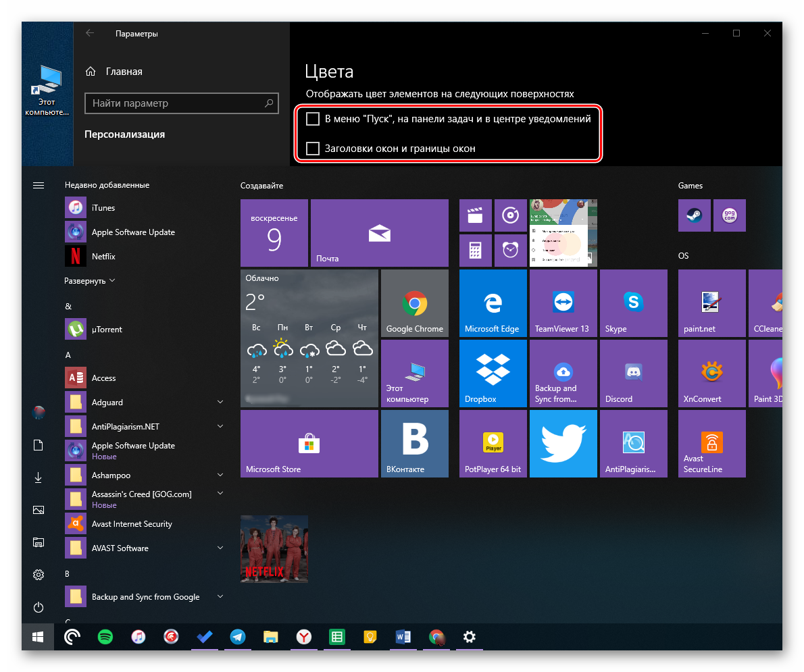Open the calendar tile showing воскресенье 9

274,233
